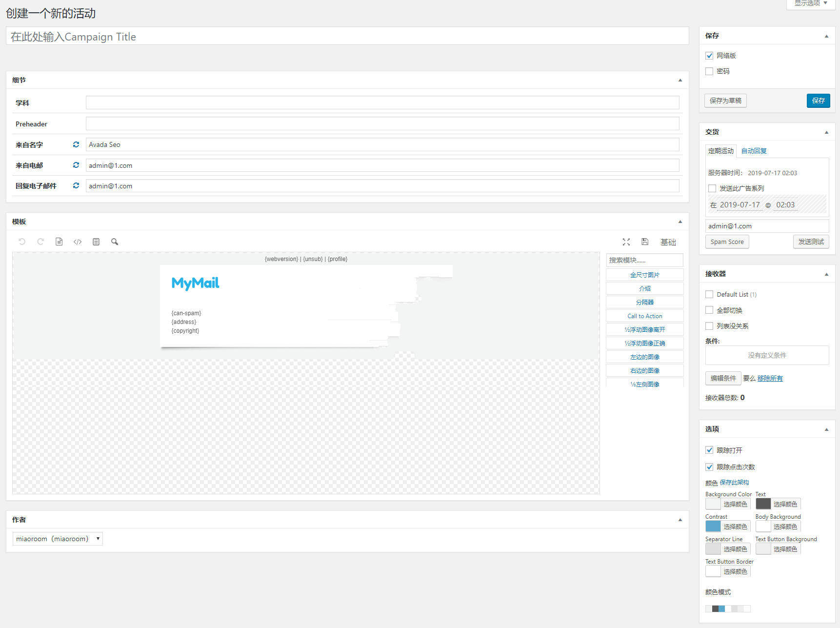Collapse the 细节 panel
The image size is (840, 628).
(680, 80)
